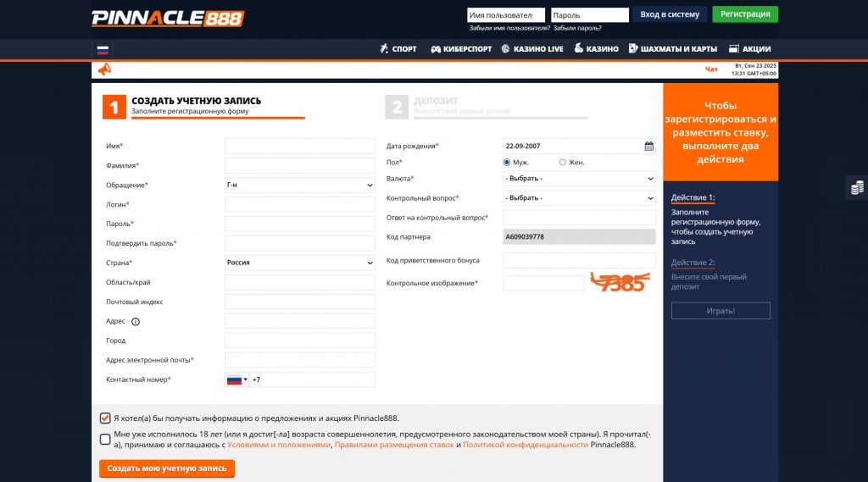
Task: Check the 18 years age agreement checkbox
Action: [x=105, y=439]
